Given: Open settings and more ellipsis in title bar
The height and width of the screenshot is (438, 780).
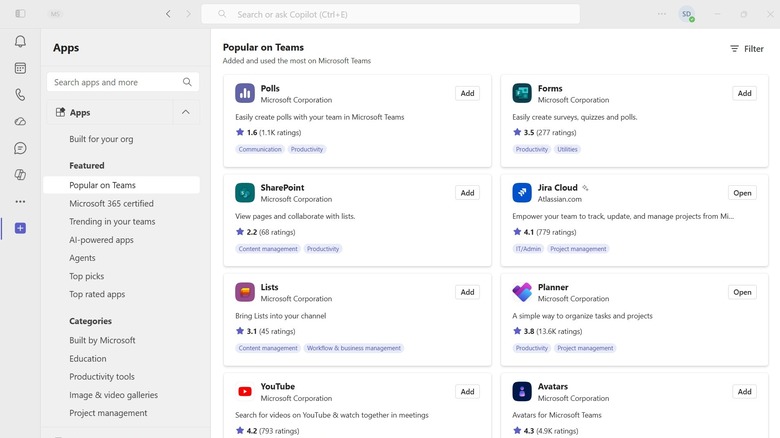Looking at the screenshot, I should (x=662, y=14).
